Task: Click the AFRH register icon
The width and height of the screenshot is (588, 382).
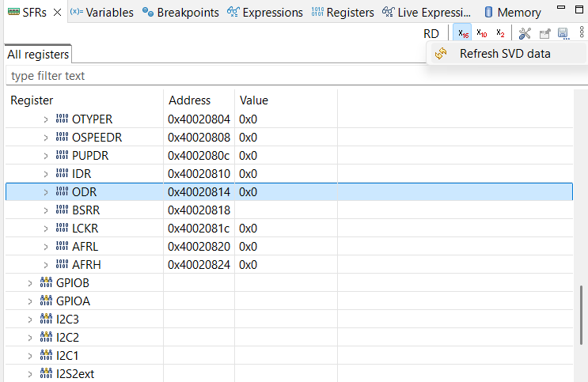Action: (62, 264)
